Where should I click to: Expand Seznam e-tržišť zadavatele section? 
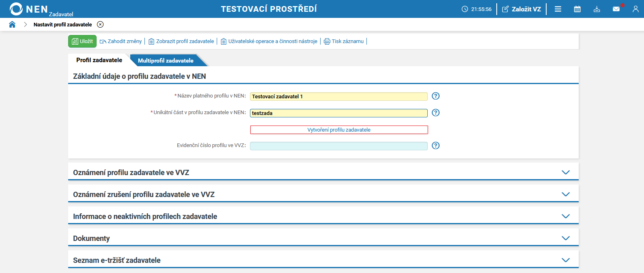(x=566, y=260)
